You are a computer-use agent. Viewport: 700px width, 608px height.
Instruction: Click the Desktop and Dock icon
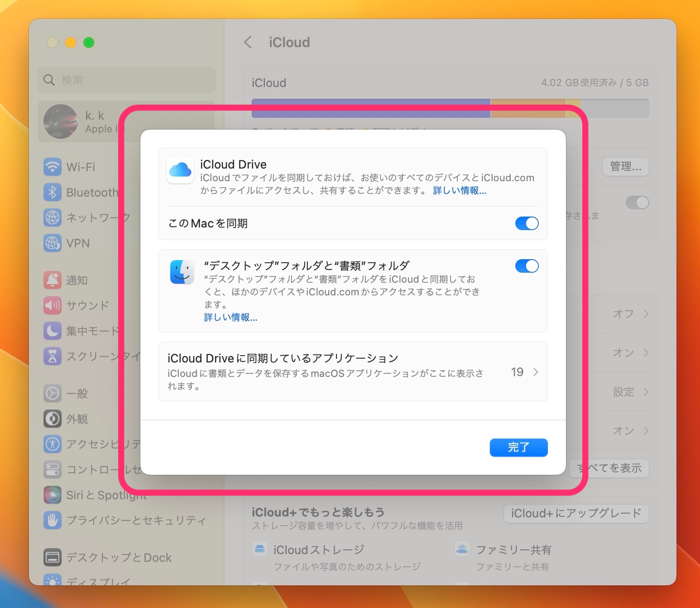(x=53, y=557)
